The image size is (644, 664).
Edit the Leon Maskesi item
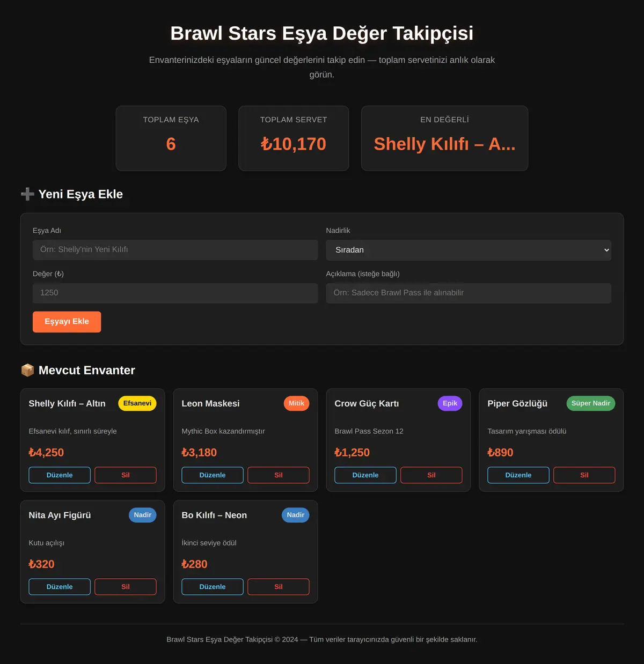tap(213, 475)
